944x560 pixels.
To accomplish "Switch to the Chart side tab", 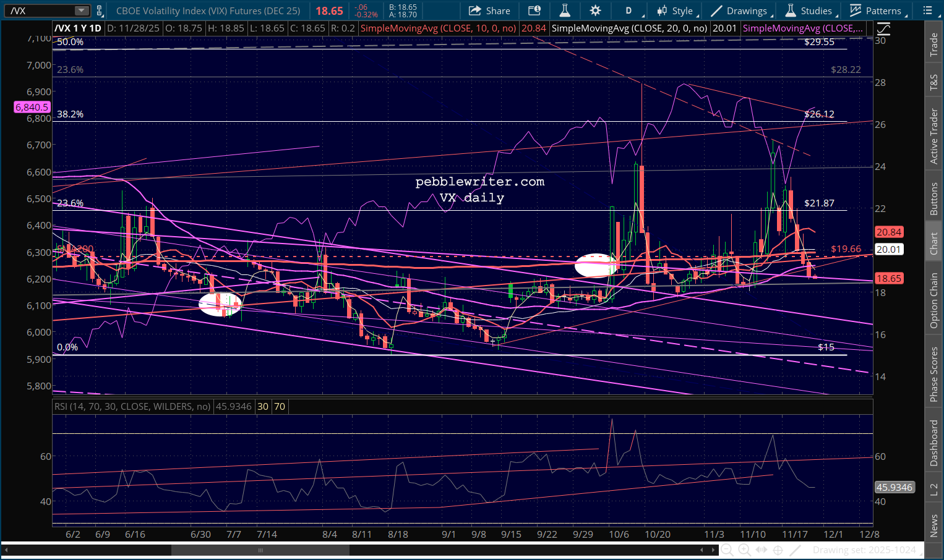I will tap(933, 244).
